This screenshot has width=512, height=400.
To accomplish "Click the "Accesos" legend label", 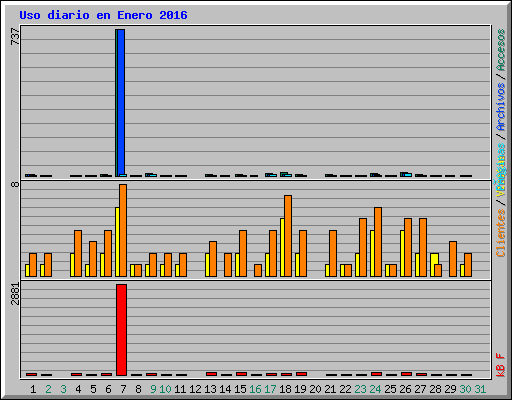I will tap(501, 50).
